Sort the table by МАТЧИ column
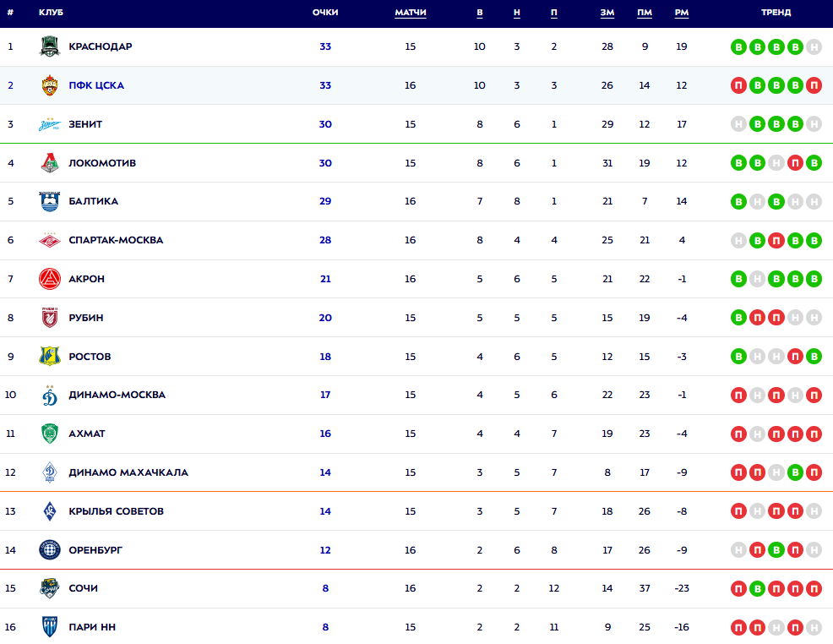 click(410, 13)
